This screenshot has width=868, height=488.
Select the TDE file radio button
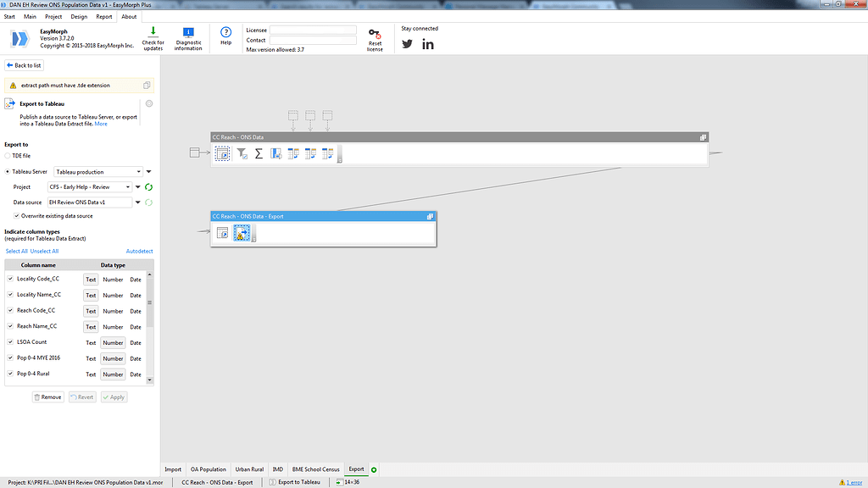pos(8,155)
